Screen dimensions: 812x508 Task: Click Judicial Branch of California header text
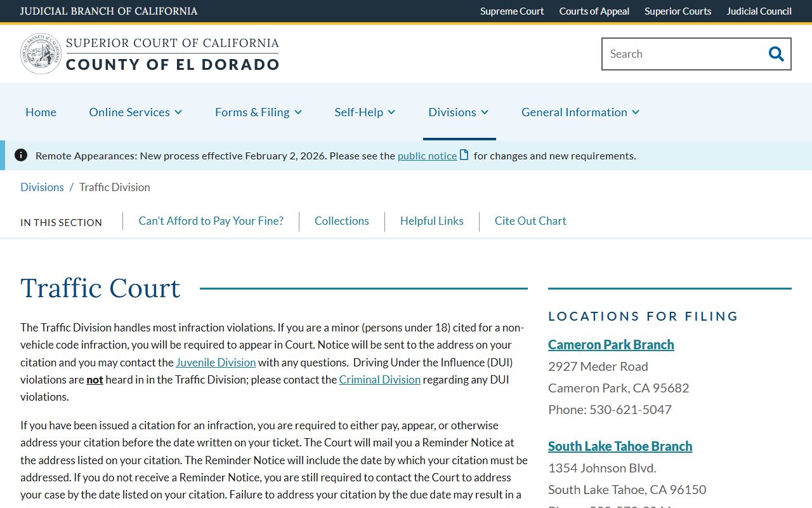(109, 11)
